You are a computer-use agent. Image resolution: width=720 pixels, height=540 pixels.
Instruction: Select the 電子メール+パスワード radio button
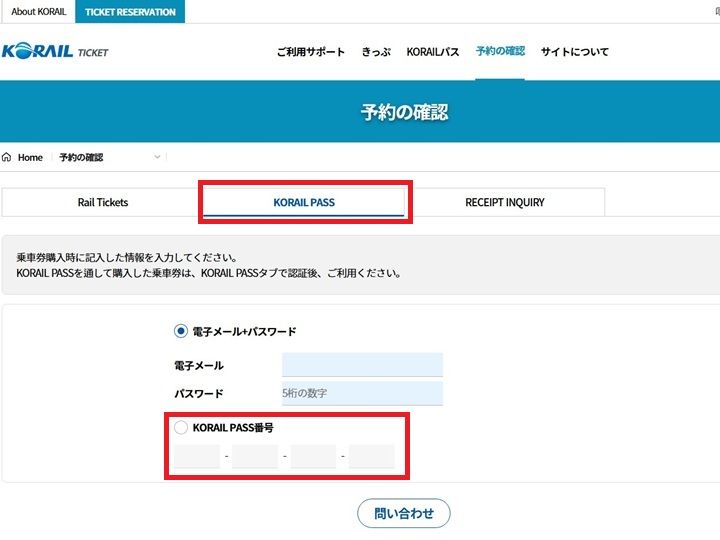pos(180,331)
